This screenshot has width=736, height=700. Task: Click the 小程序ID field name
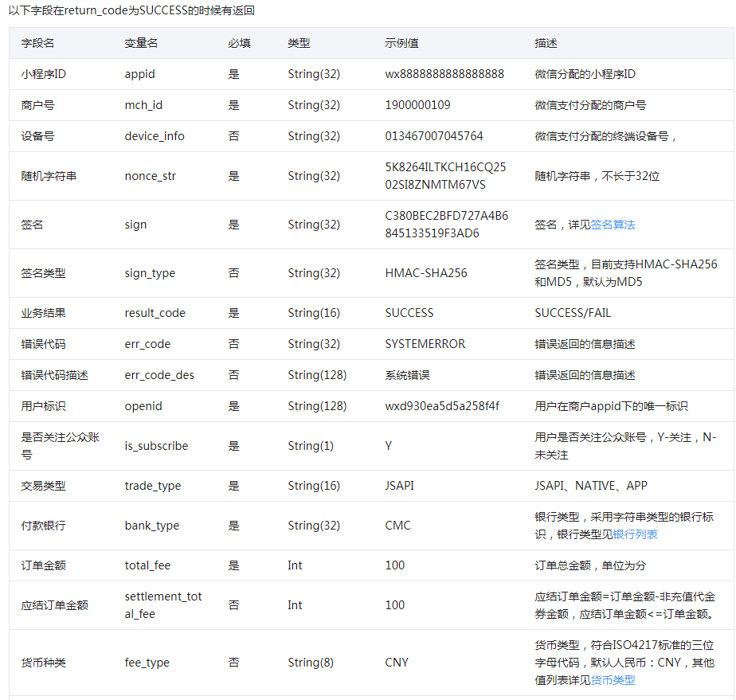tap(43, 74)
